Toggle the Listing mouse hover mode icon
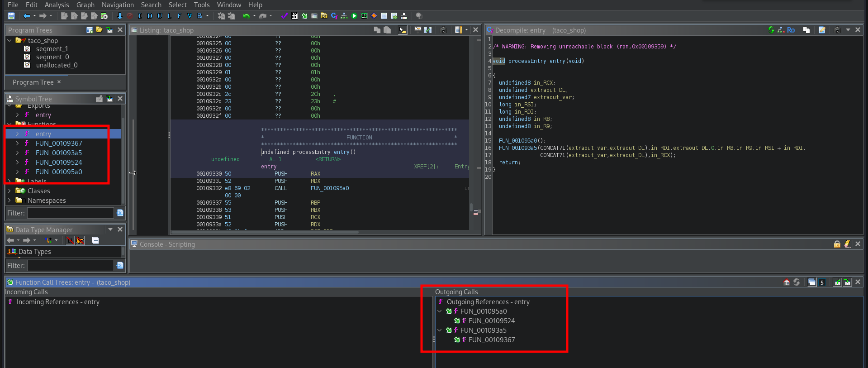868x368 pixels. pyautogui.click(x=403, y=30)
